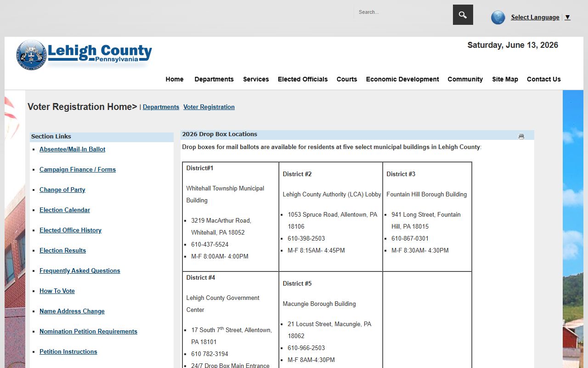Click Macungie Borough Building text
588x368 pixels.
pos(319,304)
